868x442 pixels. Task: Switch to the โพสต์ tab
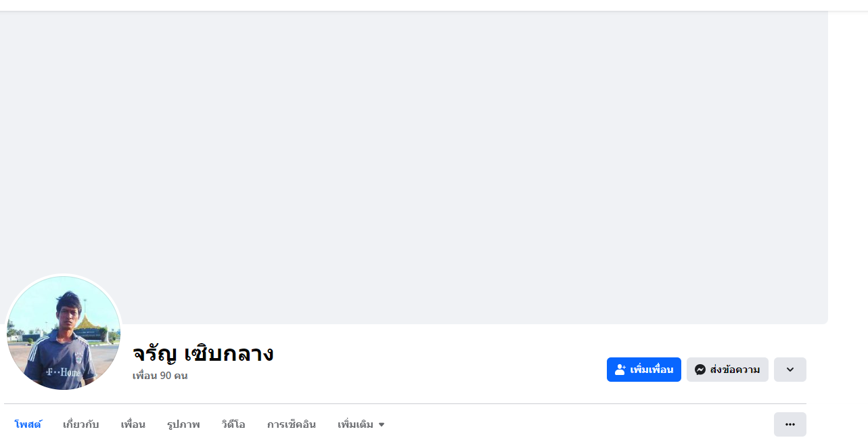tap(28, 425)
